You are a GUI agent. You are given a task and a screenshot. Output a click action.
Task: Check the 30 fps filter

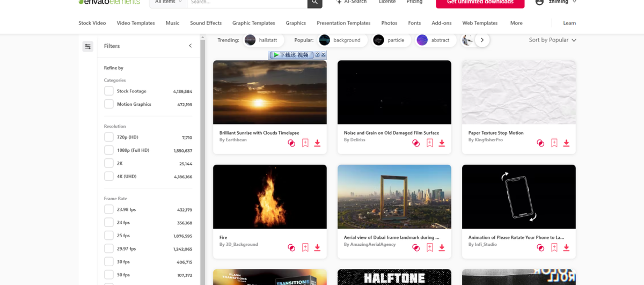coord(109,262)
